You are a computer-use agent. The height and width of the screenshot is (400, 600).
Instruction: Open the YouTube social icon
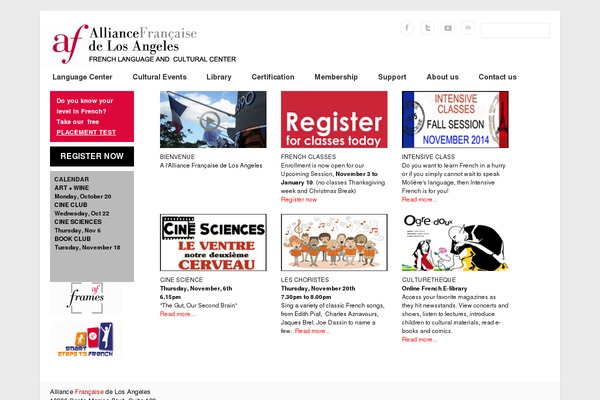[x=448, y=28]
